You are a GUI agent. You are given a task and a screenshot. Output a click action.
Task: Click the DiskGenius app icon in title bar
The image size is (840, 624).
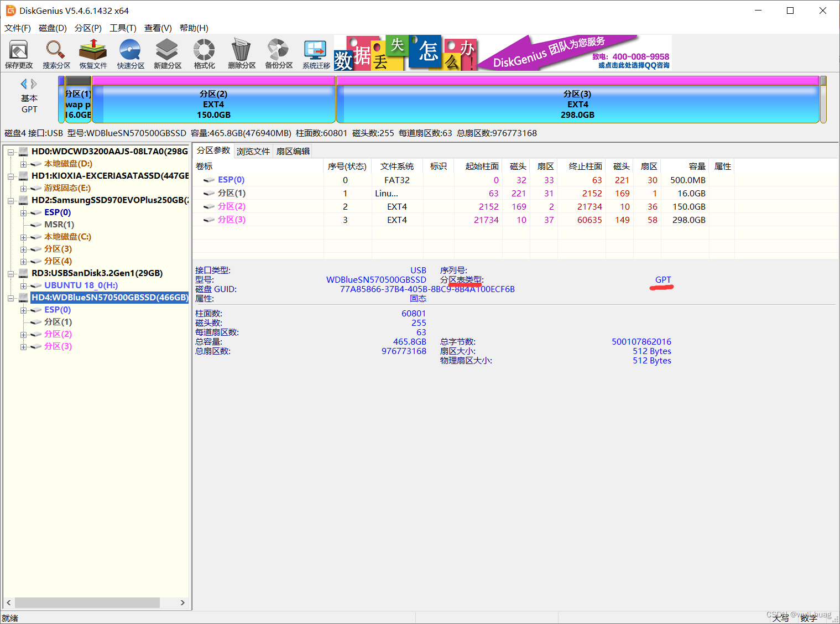11,11
